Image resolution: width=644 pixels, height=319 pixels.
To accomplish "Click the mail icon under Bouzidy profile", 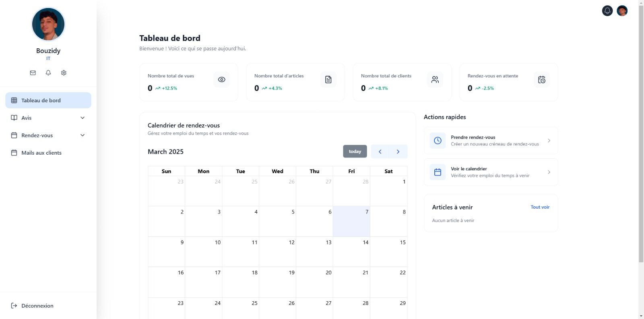I will (x=33, y=73).
